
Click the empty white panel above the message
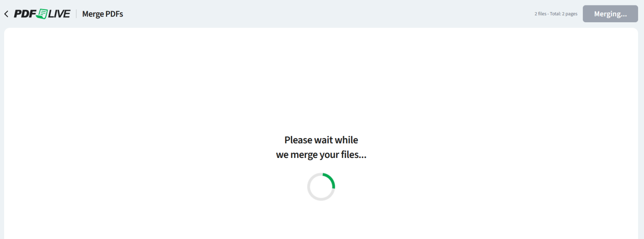pos(321,80)
